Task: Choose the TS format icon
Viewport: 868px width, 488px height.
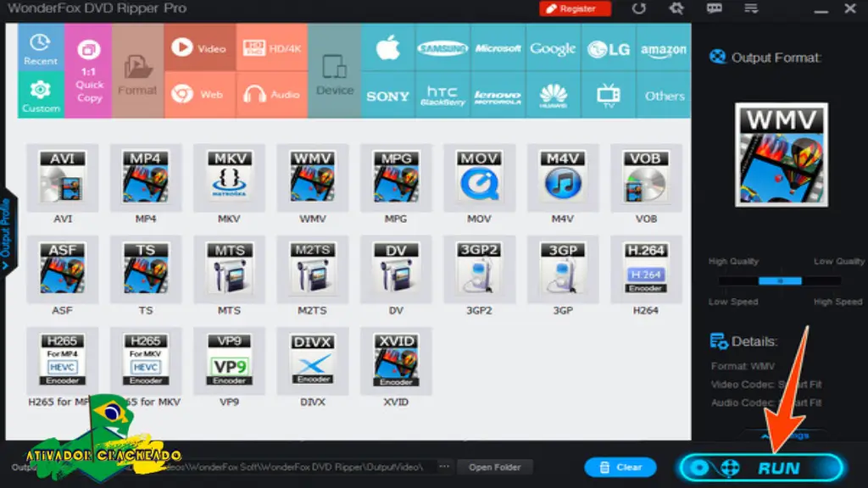Action: point(146,269)
